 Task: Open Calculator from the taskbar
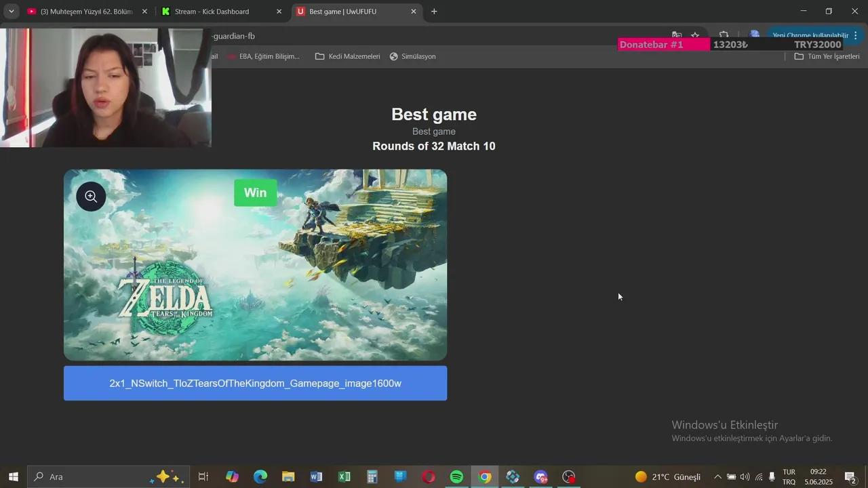click(x=372, y=477)
